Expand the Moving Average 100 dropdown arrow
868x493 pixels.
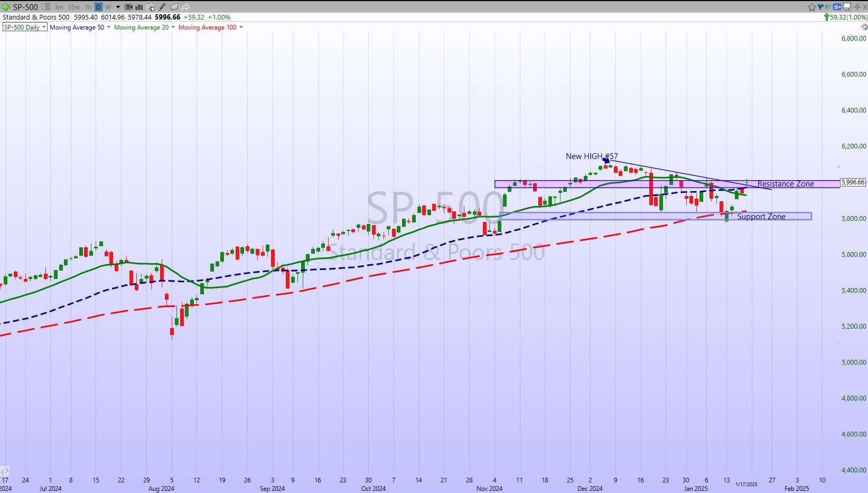tap(241, 27)
